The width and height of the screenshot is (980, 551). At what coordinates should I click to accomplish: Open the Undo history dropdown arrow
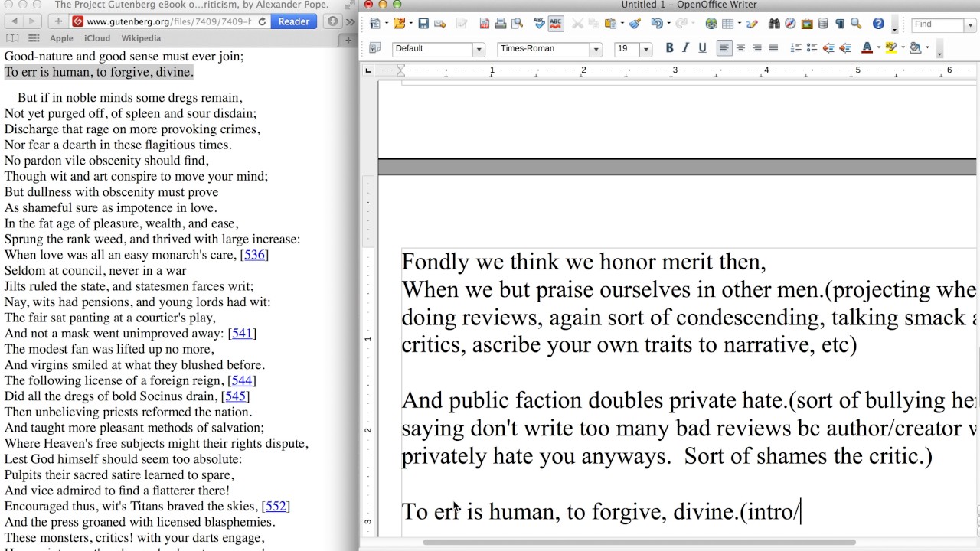pos(668,24)
